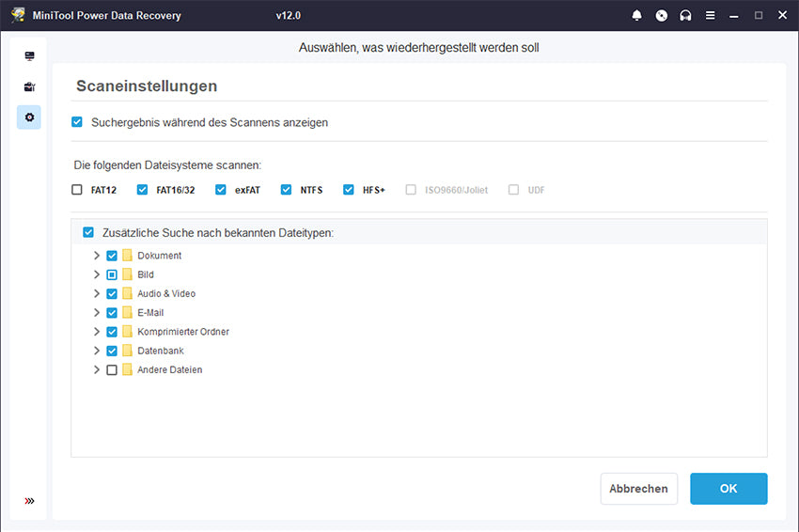Expand the Bild file type node
Viewport: 799px width, 532px height.
(96, 275)
